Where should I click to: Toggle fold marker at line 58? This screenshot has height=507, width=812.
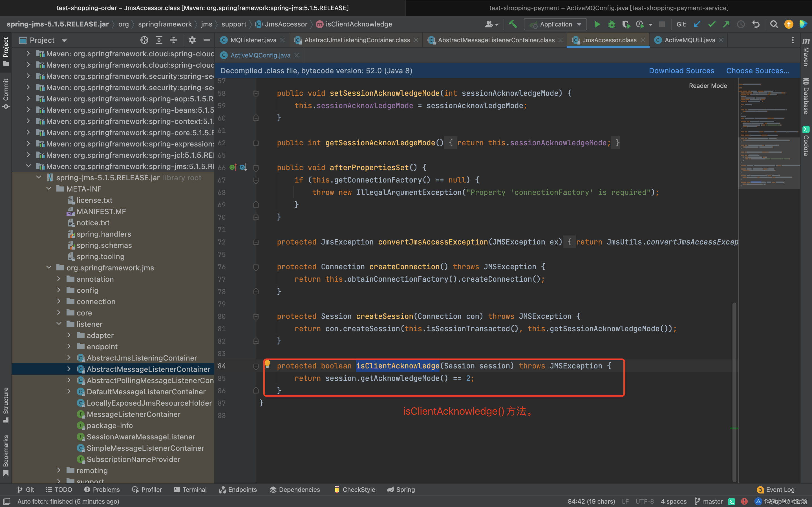click(256, 94)
